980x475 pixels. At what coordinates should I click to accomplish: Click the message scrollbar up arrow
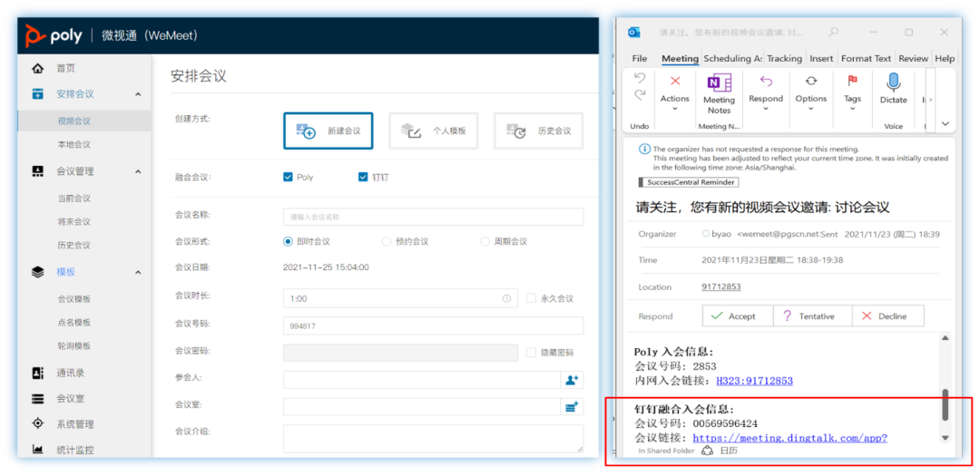click(945, 338)
